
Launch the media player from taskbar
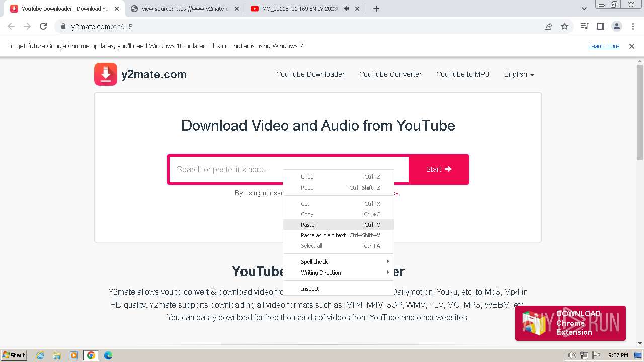pos(74,355)
